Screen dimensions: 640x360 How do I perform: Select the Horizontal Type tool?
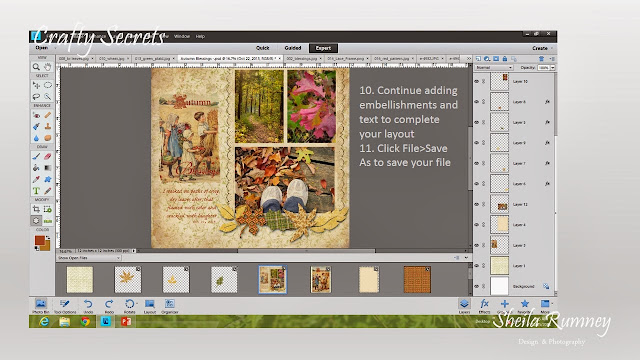pos(36,191)
